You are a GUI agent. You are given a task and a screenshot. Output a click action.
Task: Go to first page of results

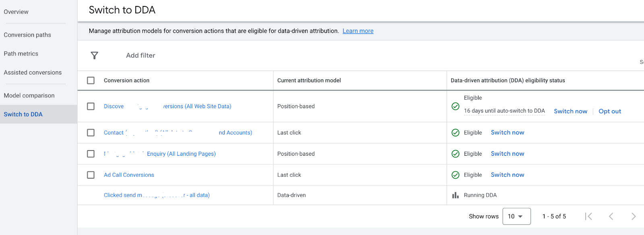(x=588, y=216)
